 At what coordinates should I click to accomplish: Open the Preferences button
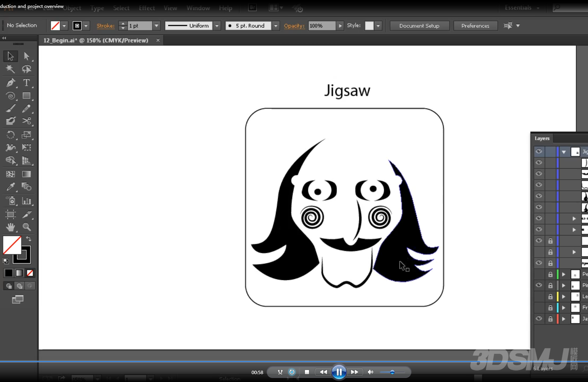(x=475, y=26)
